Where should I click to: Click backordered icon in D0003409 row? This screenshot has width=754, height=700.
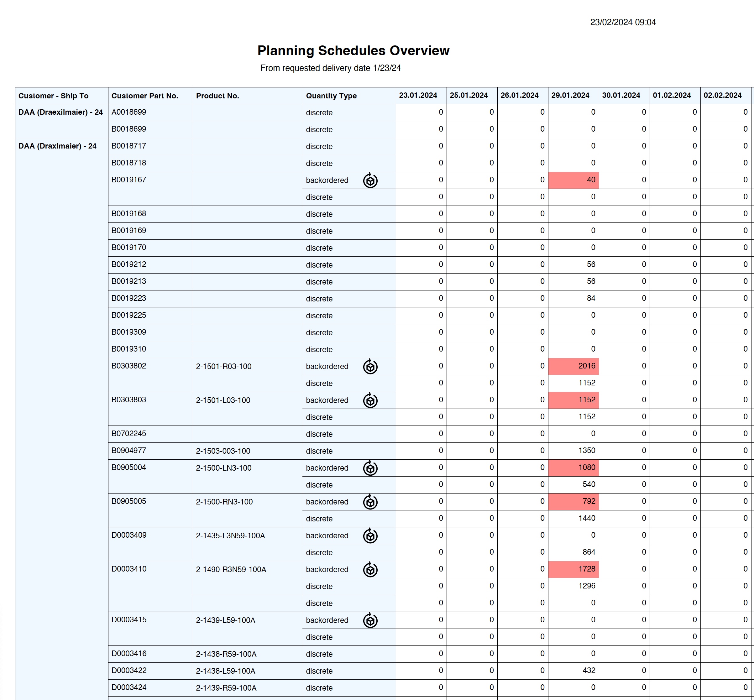click(370, 535)
